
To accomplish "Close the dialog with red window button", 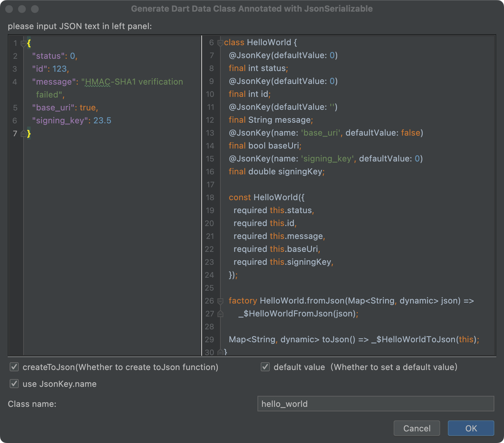I will pyautogui.click(x=9, y=9).
